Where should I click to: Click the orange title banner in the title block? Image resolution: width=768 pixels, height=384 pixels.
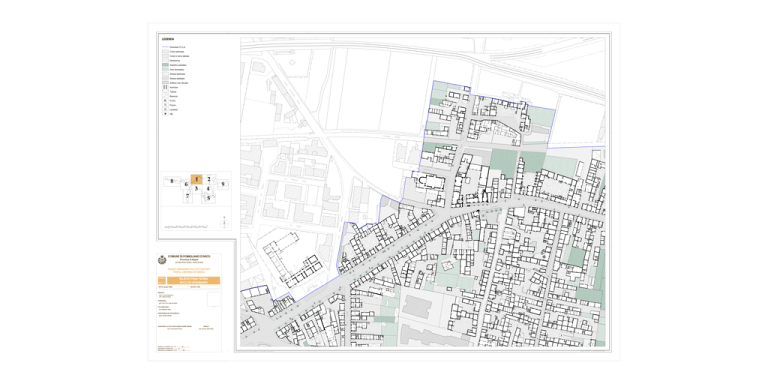193,280
